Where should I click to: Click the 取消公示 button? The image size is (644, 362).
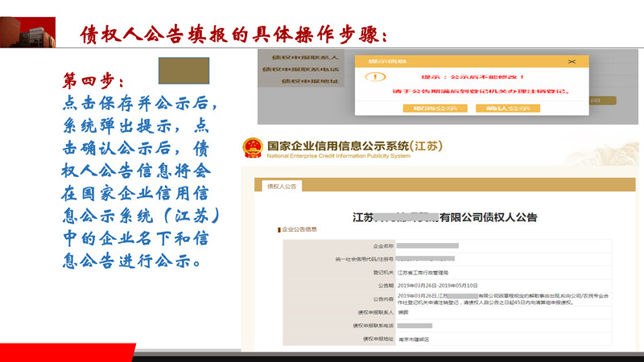pos(437,107)
